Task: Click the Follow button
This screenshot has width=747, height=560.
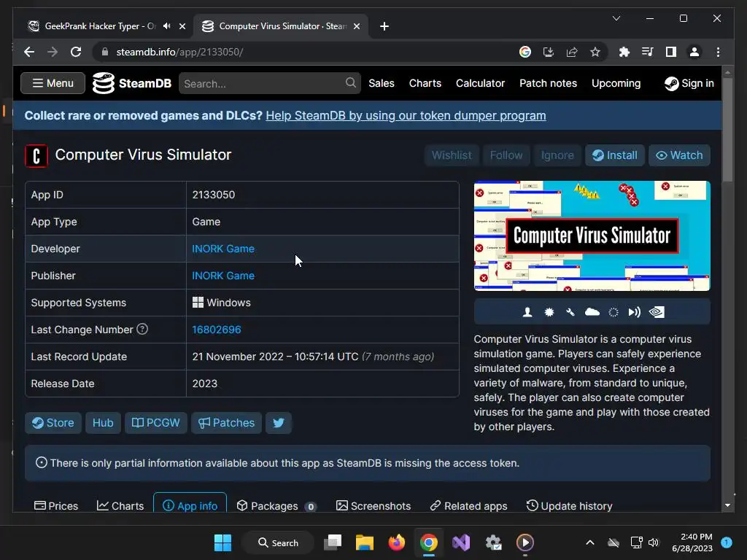Action: click(506, 155)
